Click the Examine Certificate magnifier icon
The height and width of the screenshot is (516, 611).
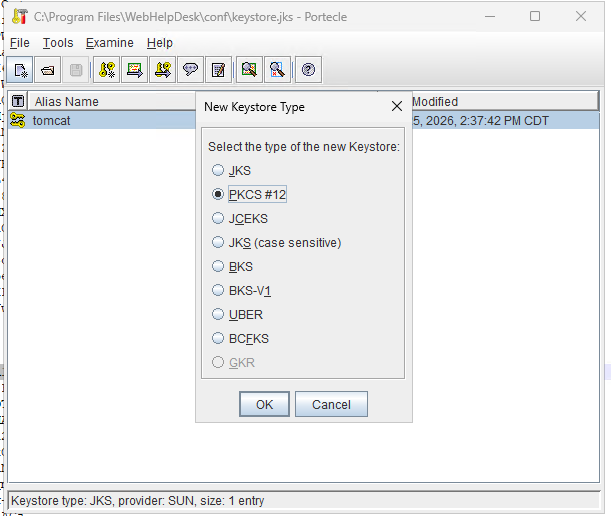[x=249, y=70]
